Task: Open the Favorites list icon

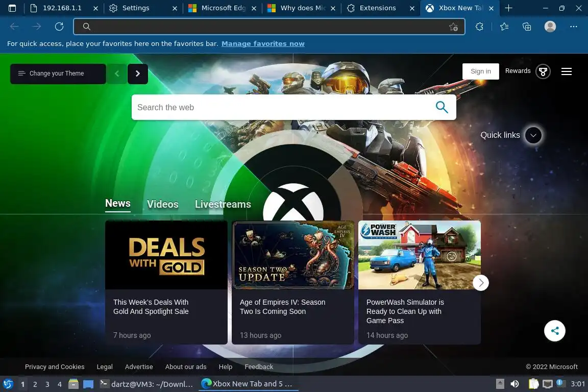Action: pyautogui.click(x=504, y=26)
